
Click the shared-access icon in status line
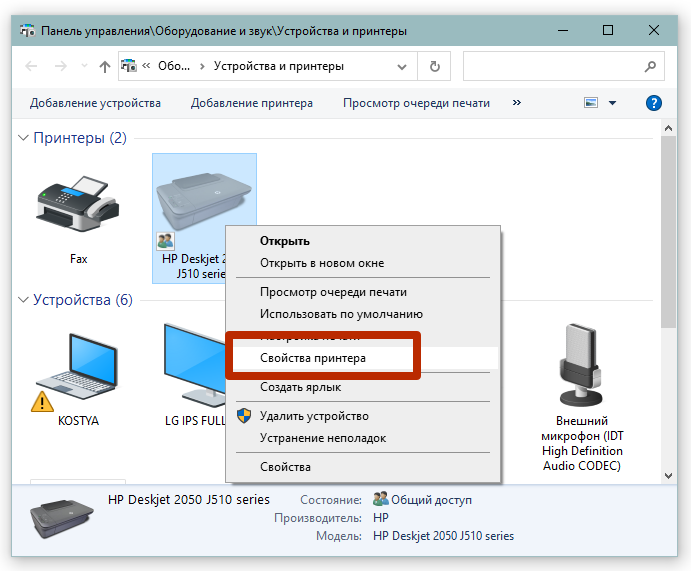pos(380,499)
